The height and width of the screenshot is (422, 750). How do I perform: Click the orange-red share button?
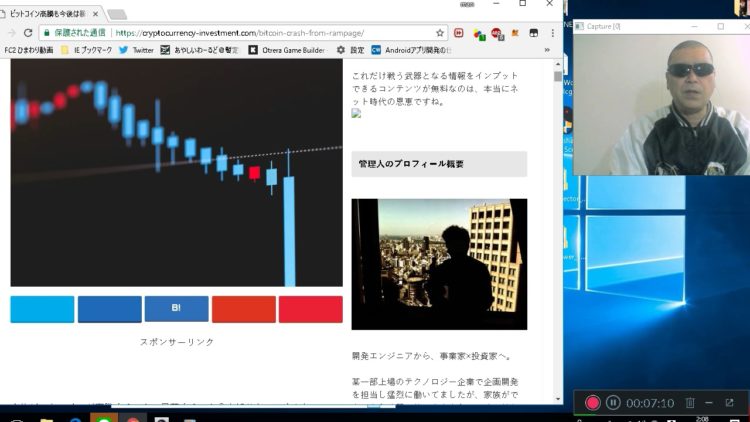click(243, 309)
